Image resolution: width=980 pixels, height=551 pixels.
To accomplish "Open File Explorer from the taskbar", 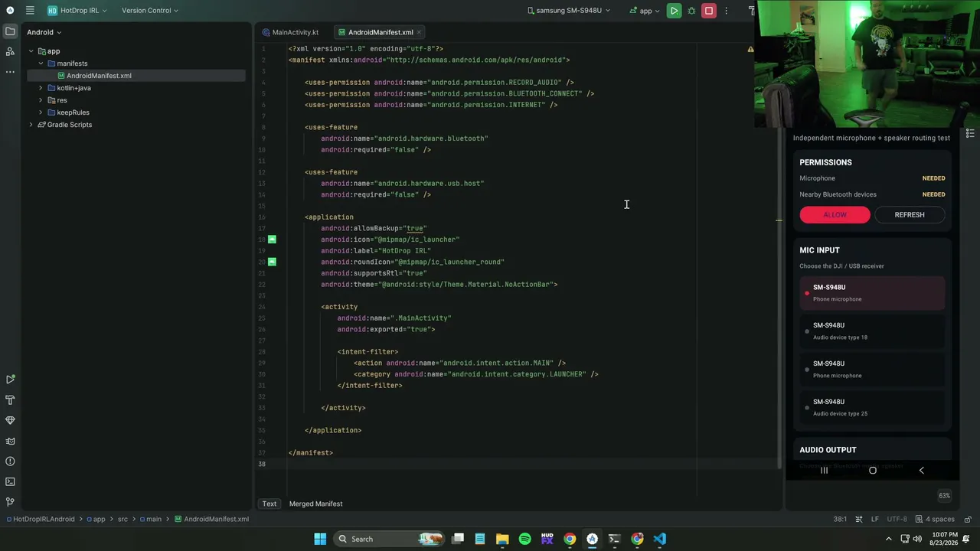I will 502,539.
